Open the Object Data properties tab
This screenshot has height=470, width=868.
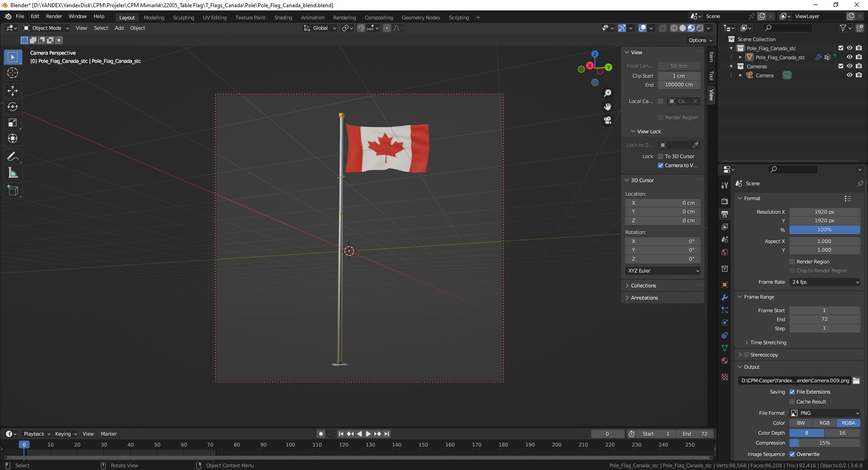click(725, 348)
